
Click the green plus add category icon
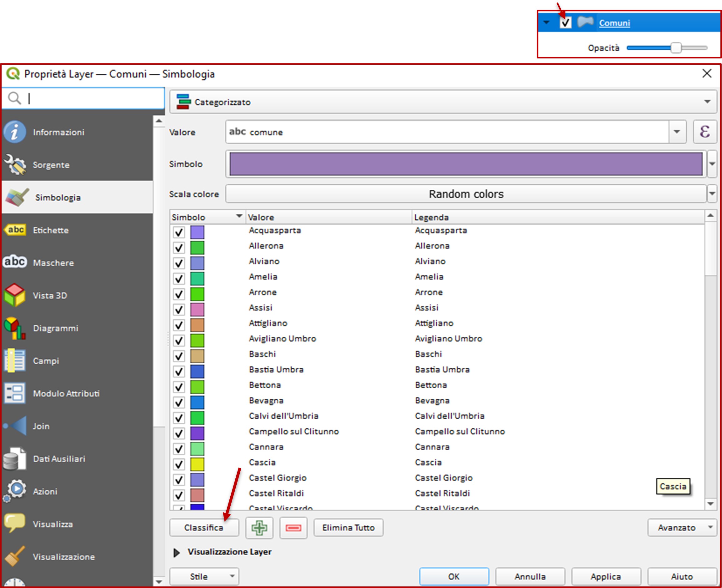click(259, 528)
